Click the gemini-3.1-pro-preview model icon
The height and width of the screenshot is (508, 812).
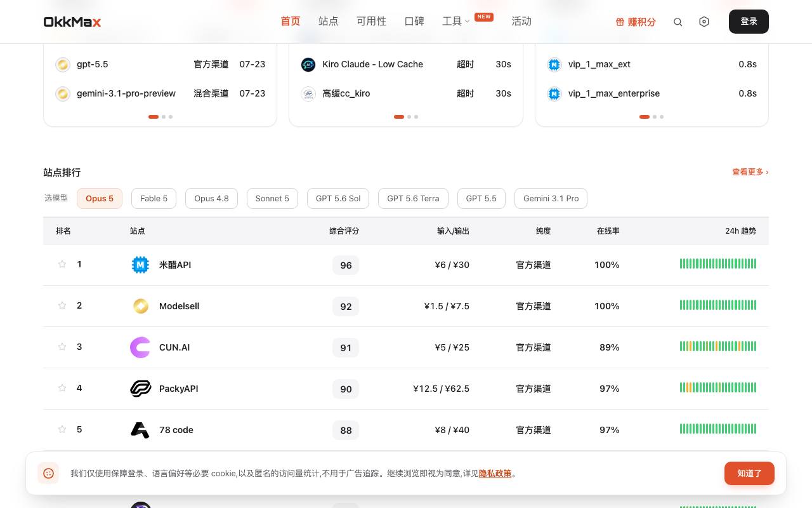coord(63,93)
